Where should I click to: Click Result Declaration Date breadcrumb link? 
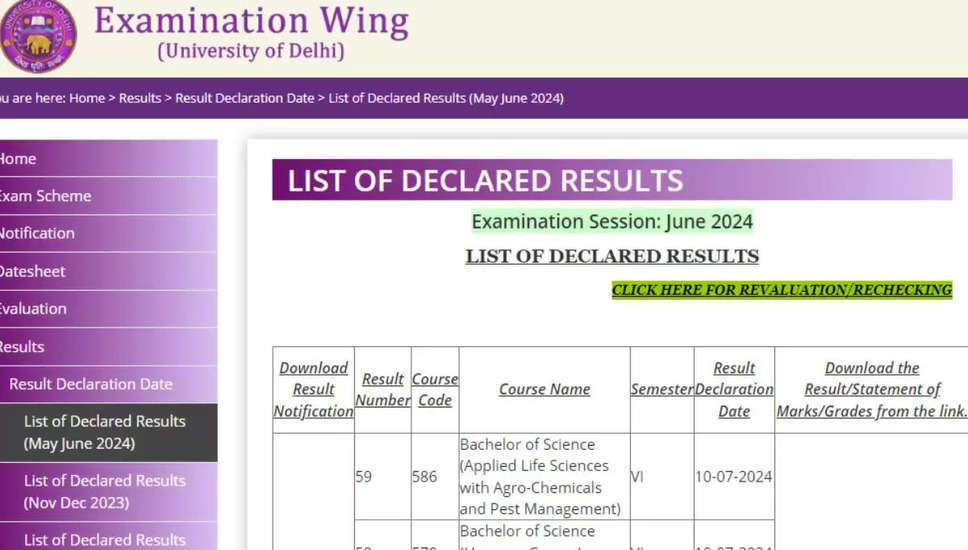(245, 98)
